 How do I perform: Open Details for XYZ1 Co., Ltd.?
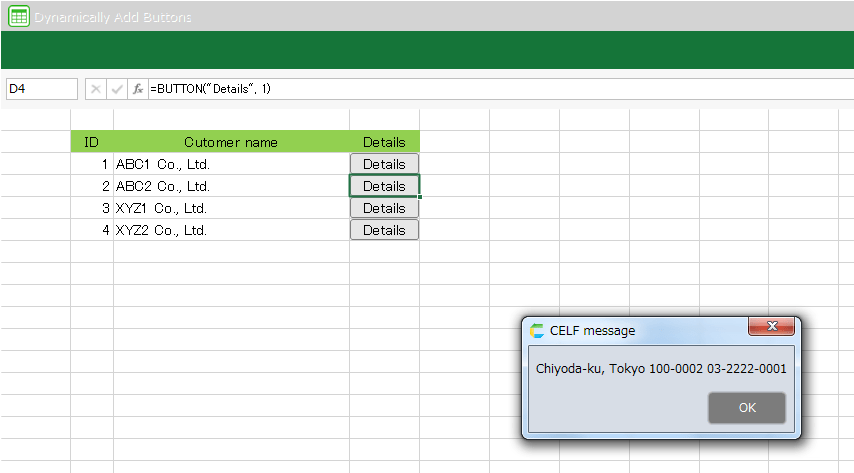click(384, 208)
